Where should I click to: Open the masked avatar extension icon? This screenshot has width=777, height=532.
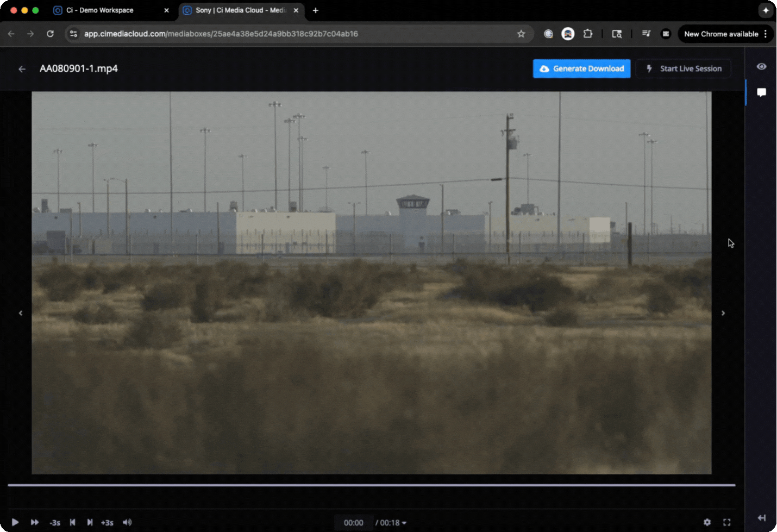[568, 34]
